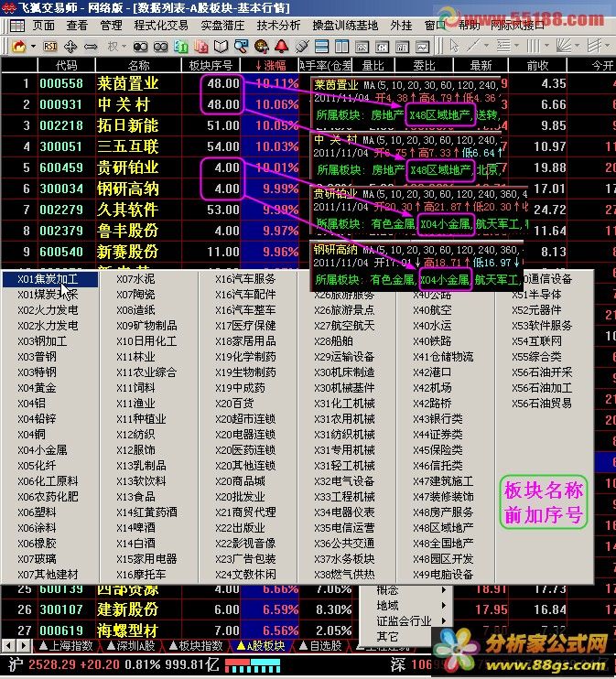The width and height of the screenshot is (616, 679).
Task: Click the 代码 column header
Action: coord(66,65)
